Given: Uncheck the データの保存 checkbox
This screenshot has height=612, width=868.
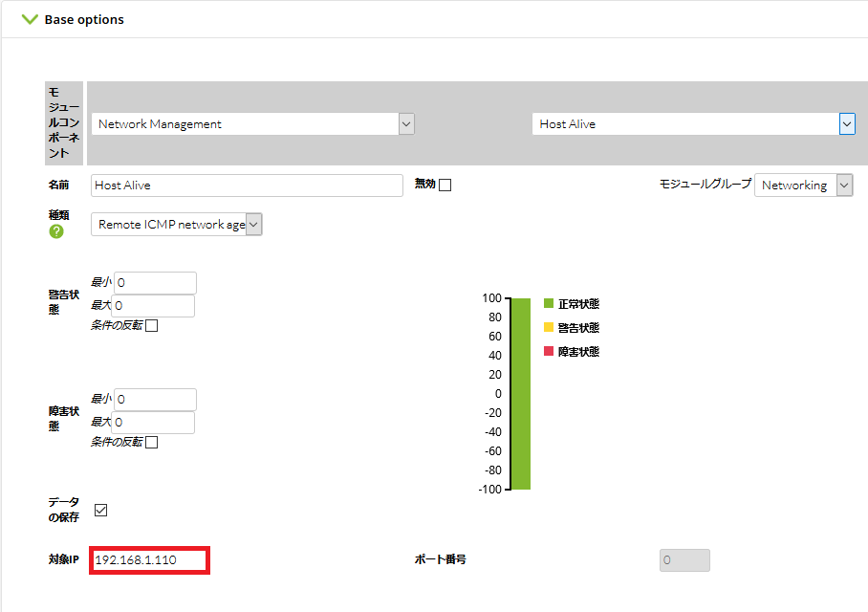Looking at the screenshot, I should [x=100, y=510].
